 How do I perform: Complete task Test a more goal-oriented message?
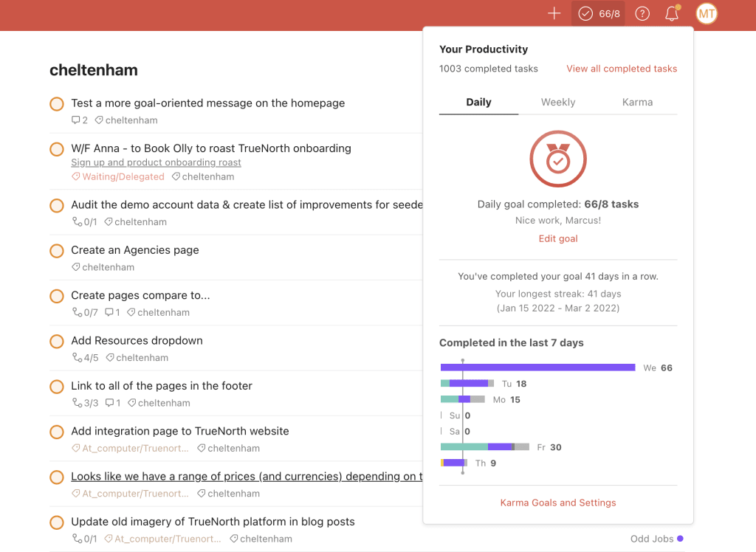click(57, 103)
